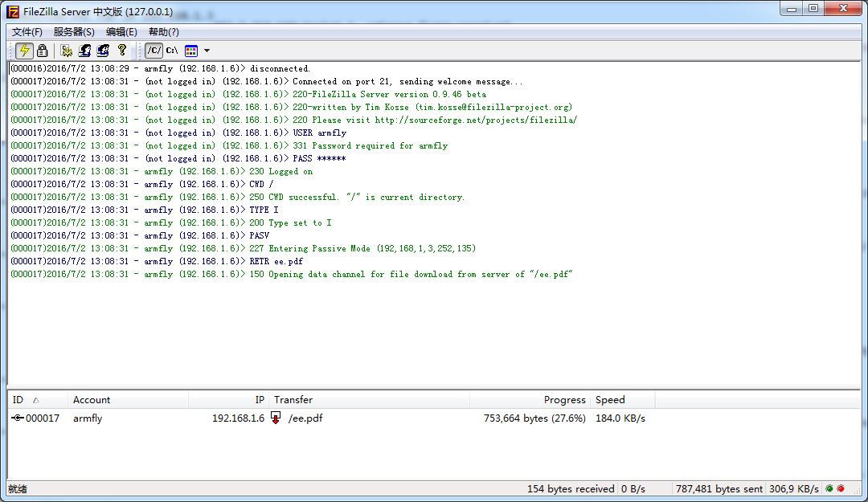868x502 pixels.
Task: Click the log line 'RETR ee.pdf'
Action: [157, 261]
